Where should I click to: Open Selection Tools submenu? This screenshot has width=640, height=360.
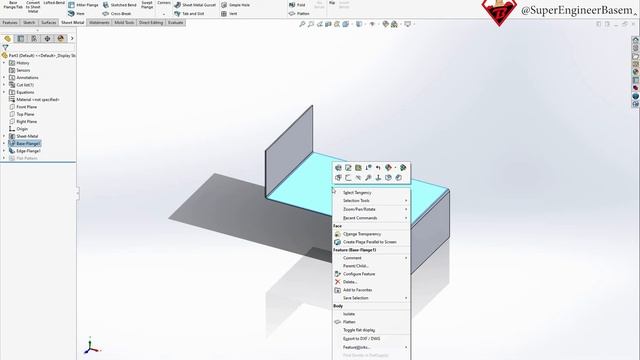click(371, 201)
